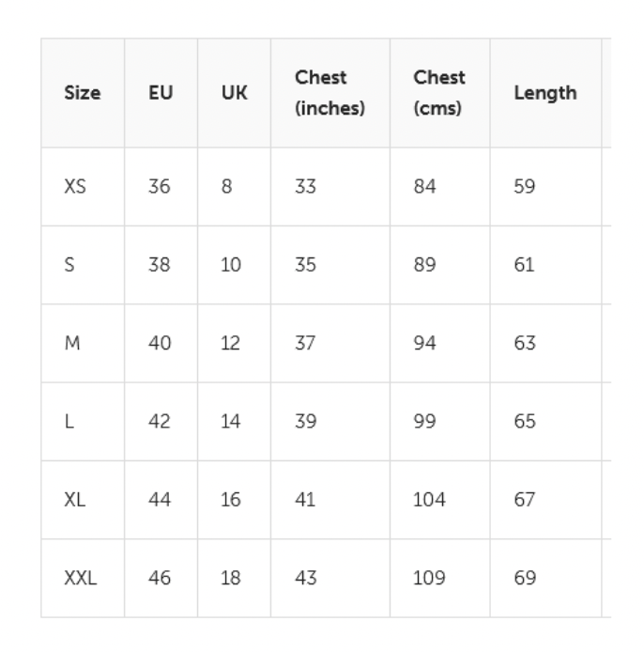
Task: Click EU value 46 in XXL row
Action: click(x=160, y=579)
